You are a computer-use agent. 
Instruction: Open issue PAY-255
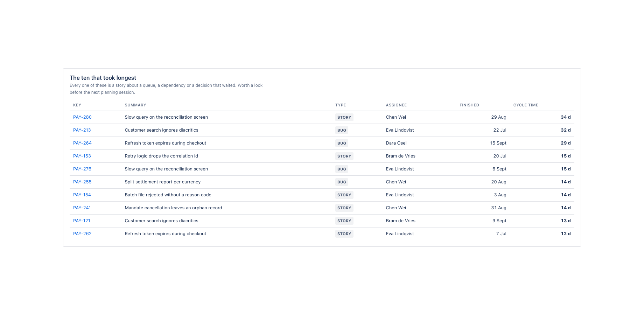coord(82,182)
